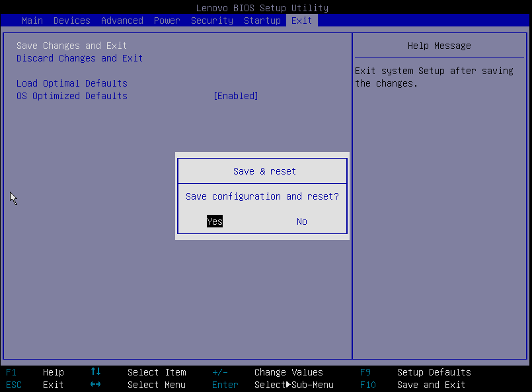The height and width of the screenshot is (392, 532).
Task: Click the up/down arrows Select Item icon
Action: [96, 372]
